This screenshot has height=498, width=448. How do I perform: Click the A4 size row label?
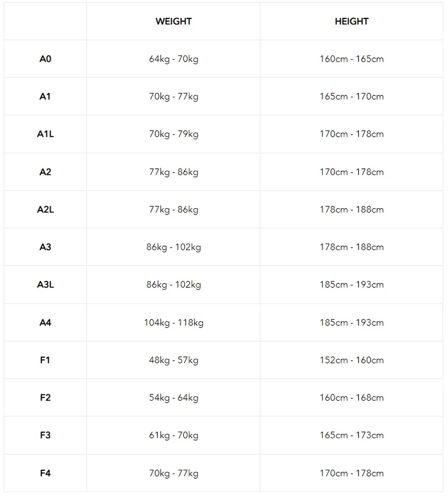pos(45,322)
